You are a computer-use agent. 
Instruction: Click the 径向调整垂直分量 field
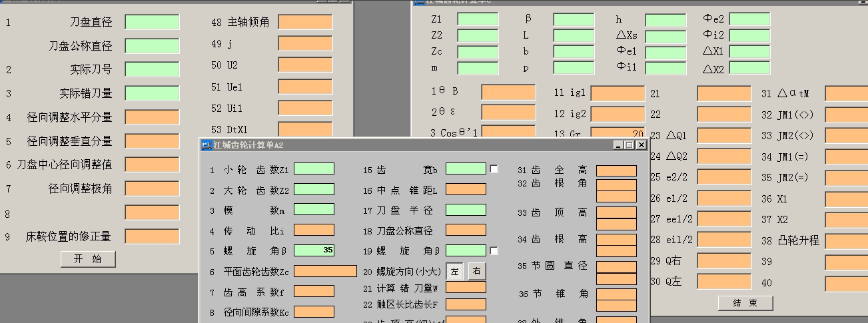[x=152, y=141]
